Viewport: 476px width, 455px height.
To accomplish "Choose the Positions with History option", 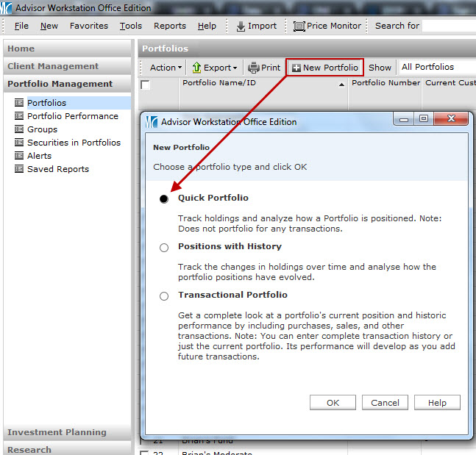I will (164, 248).
